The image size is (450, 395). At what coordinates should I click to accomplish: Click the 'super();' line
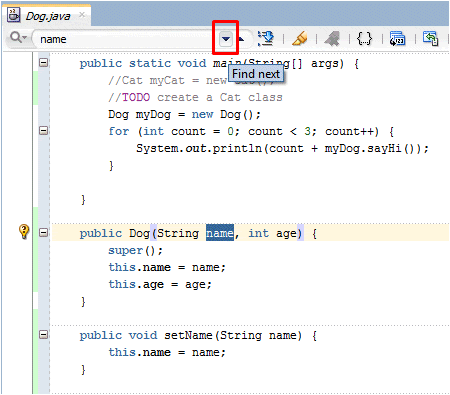(x=135, y=250)
